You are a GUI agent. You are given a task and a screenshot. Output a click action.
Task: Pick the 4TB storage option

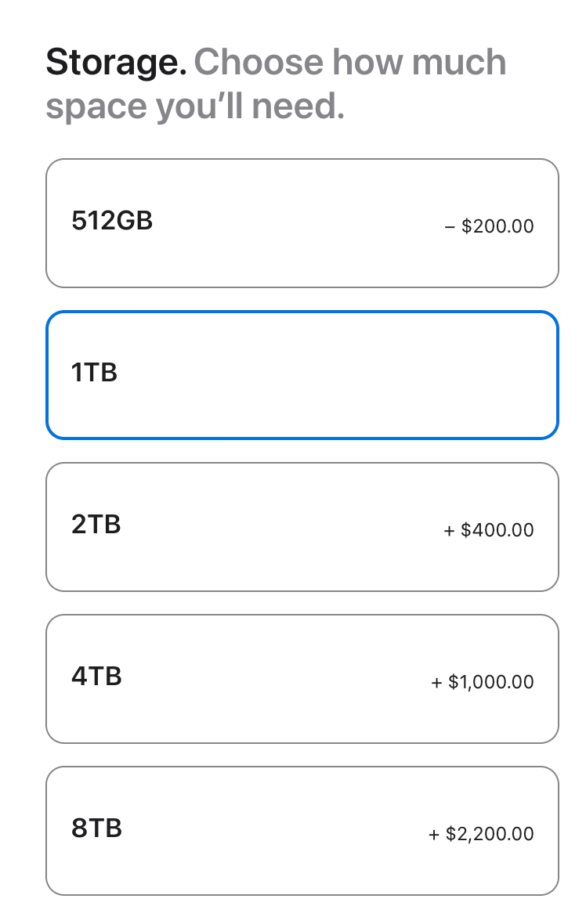302,679
